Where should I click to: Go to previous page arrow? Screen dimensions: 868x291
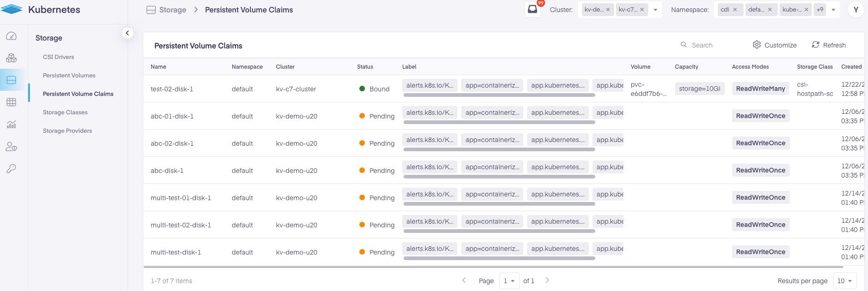pos(464,280)
